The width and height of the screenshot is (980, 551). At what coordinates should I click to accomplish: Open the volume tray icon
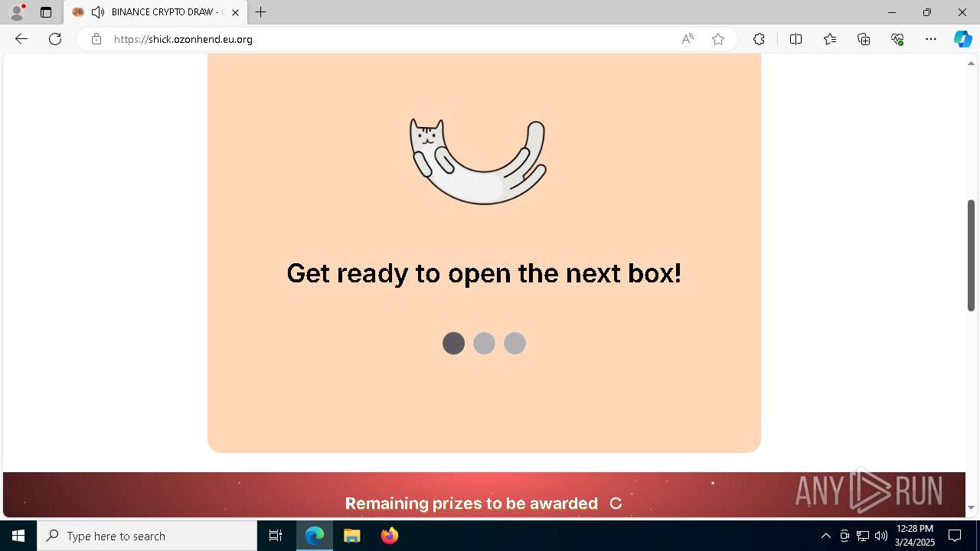tap(880, 536)
